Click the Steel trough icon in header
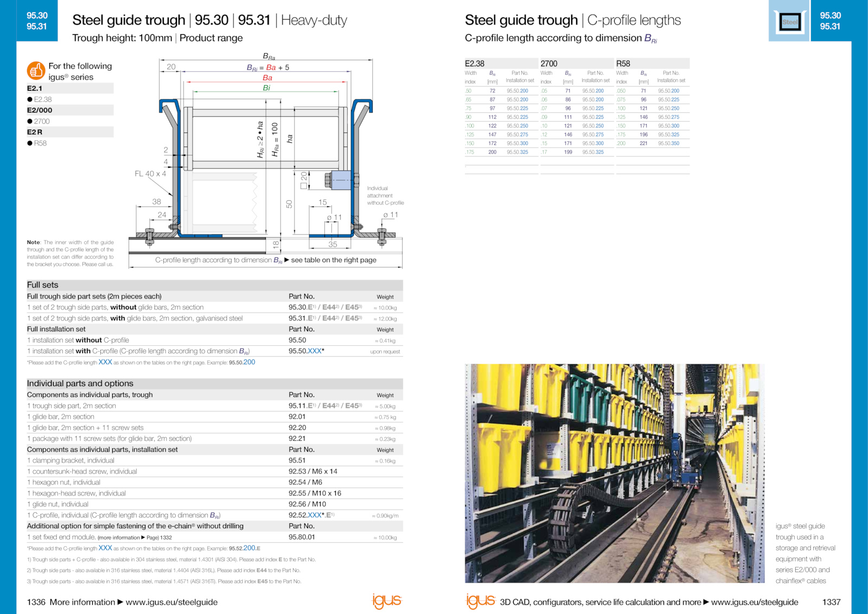 (790, 22)
